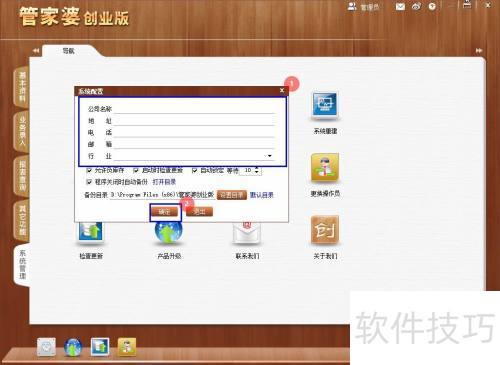This screenshot has height=365, width=500.
Task: Close the 系统配置 dialog with X
Action: pos(282,90)
